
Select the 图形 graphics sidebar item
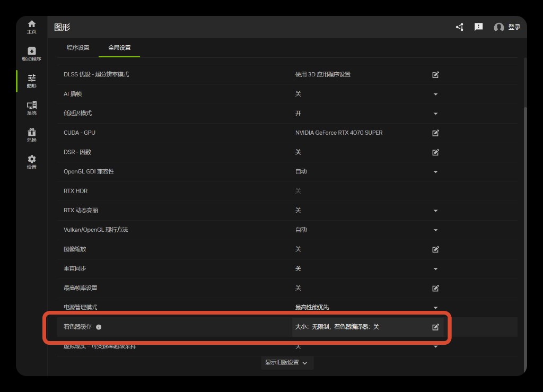coord(31,81)
